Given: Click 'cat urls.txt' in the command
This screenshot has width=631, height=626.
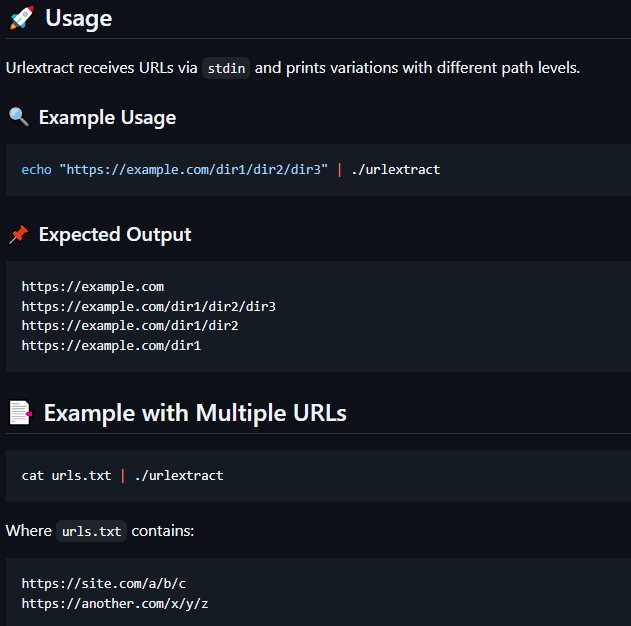Looking at the screenshot, I should click(66, 476).
